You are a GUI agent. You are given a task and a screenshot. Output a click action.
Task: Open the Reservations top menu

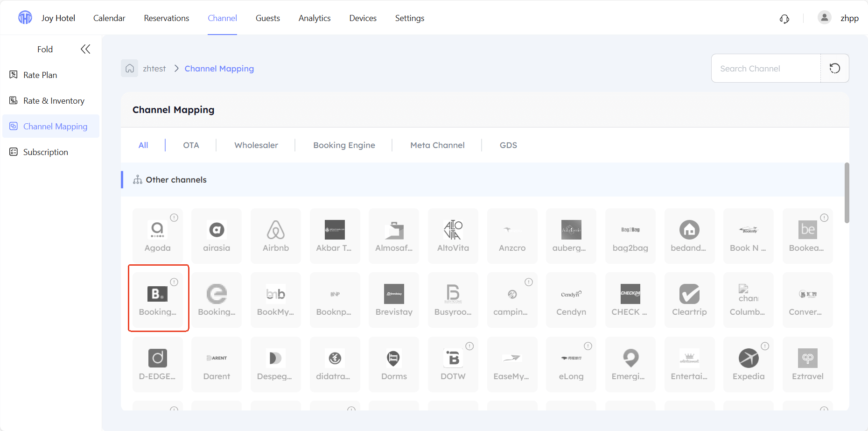(167, 18)
